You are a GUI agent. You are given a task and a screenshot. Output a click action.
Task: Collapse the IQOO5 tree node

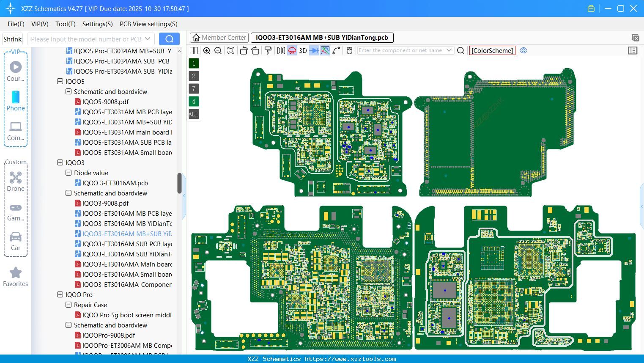point(60,81)
